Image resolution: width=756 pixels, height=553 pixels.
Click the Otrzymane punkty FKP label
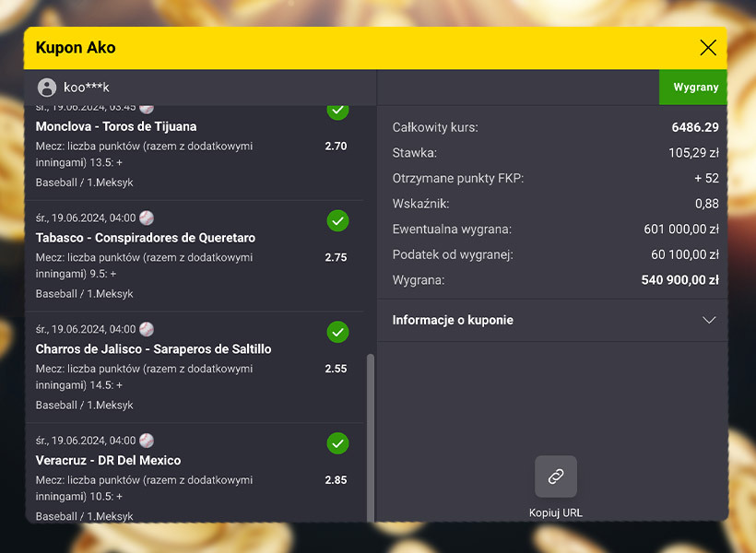point(458,179)
